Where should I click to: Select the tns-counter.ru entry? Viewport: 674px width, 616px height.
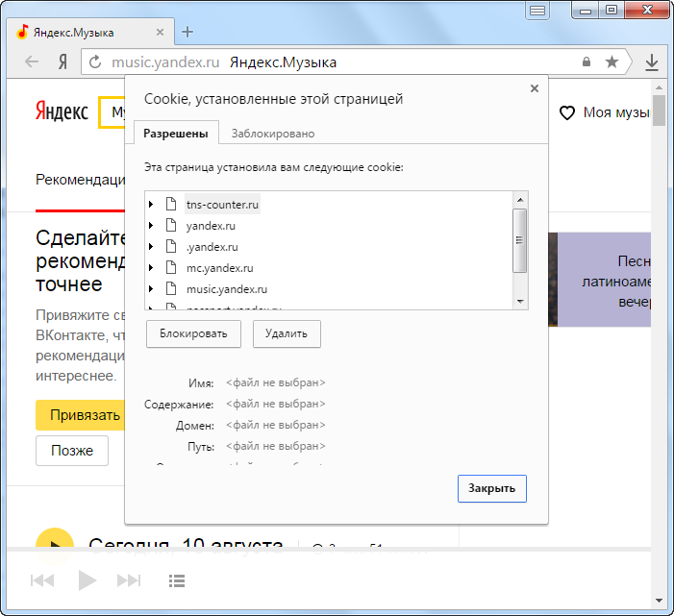222,205
